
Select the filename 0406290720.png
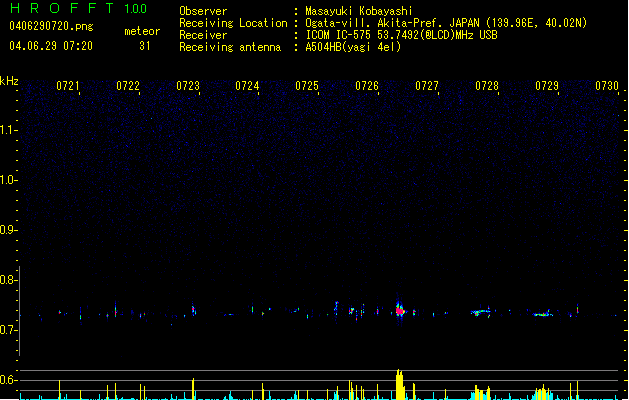click(x=51, y=26)
